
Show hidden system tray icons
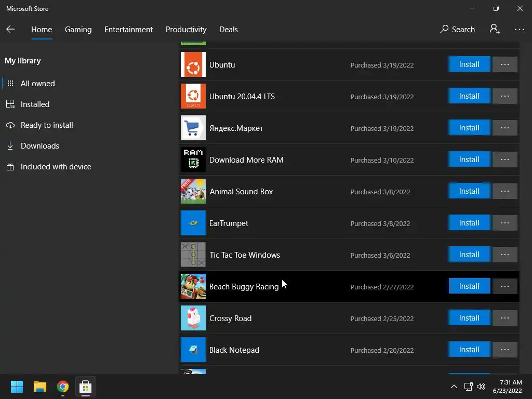[454, 387]
